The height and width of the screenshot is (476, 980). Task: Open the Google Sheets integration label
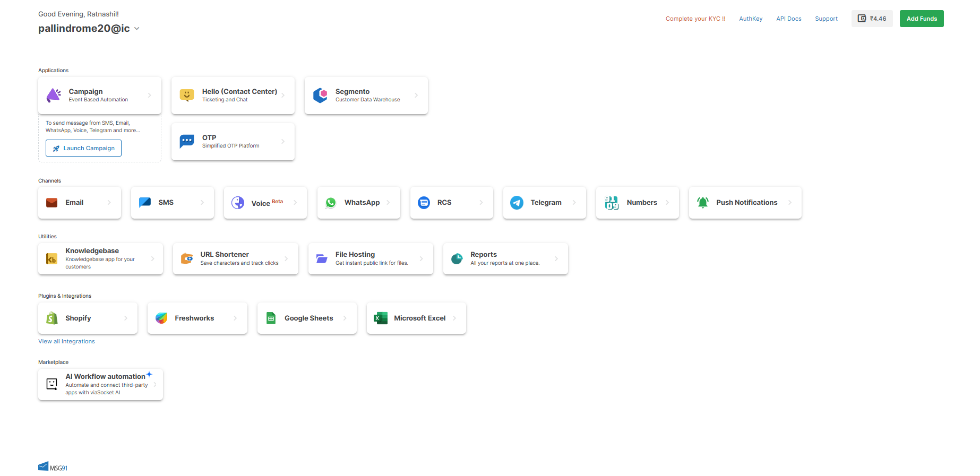309,318
